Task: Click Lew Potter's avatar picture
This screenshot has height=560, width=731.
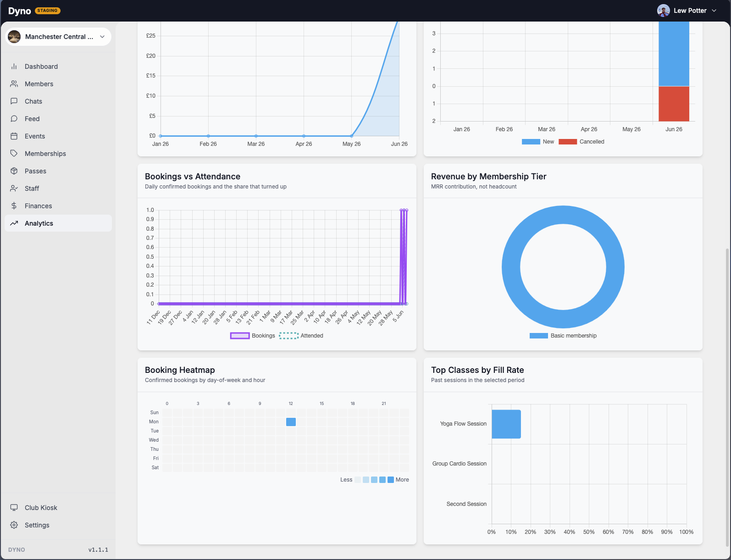Action: click(x=663, y=11)
